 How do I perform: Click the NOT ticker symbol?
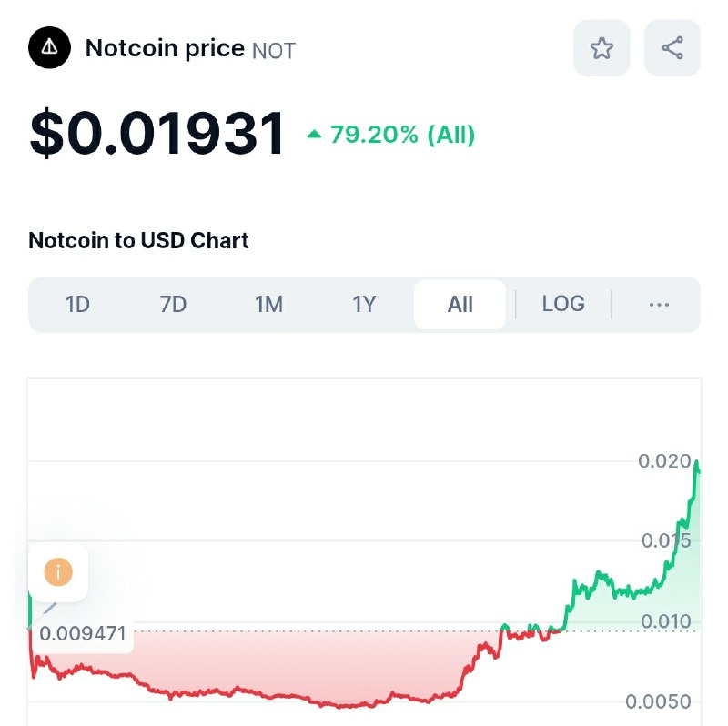[x=274, y=51]
